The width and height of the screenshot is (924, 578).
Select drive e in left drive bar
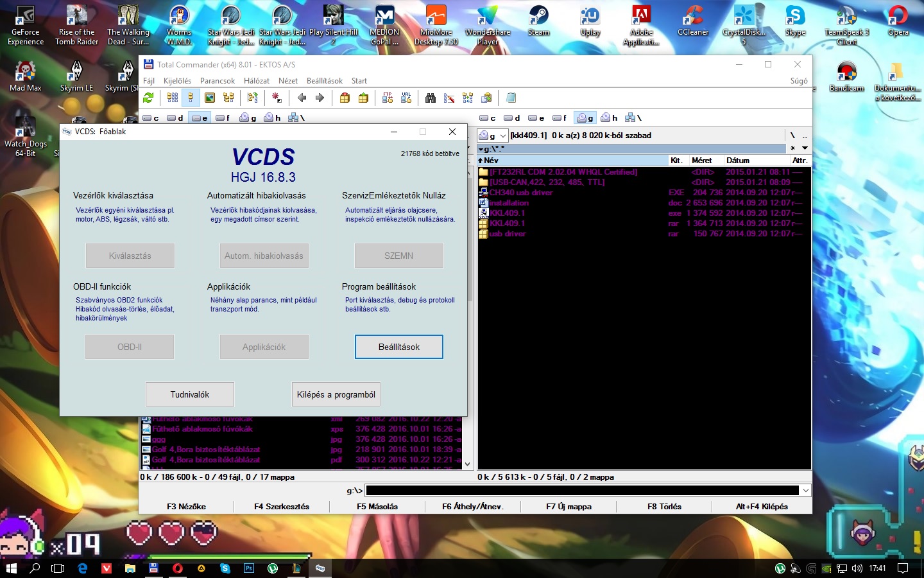coord(200,118)
